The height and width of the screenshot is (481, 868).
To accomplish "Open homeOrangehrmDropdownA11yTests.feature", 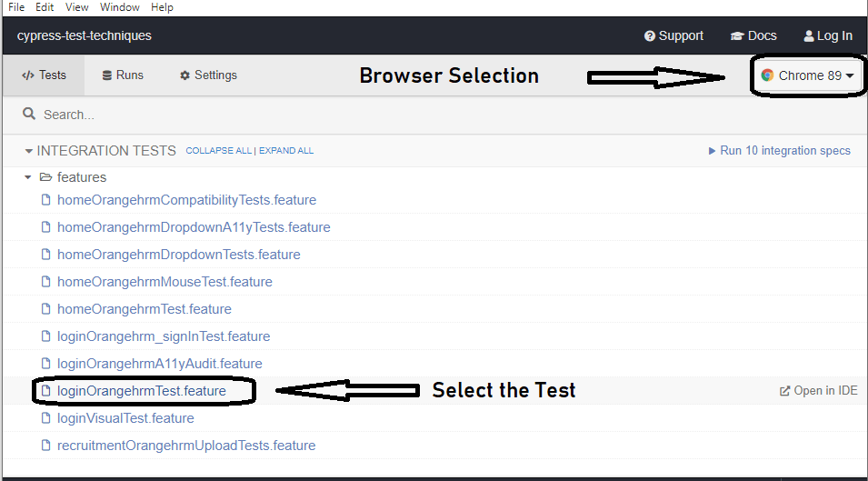I will pos(194,227).
